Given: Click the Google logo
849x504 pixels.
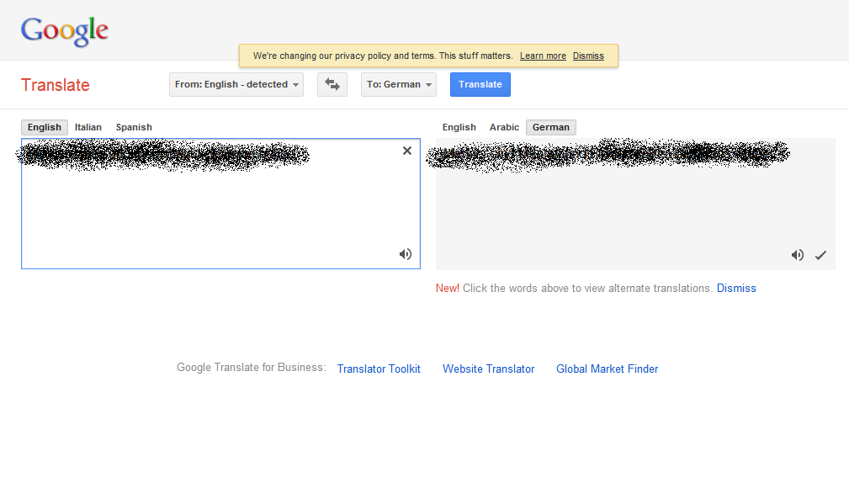Looking at the screenshot, I should coord(65,31).
